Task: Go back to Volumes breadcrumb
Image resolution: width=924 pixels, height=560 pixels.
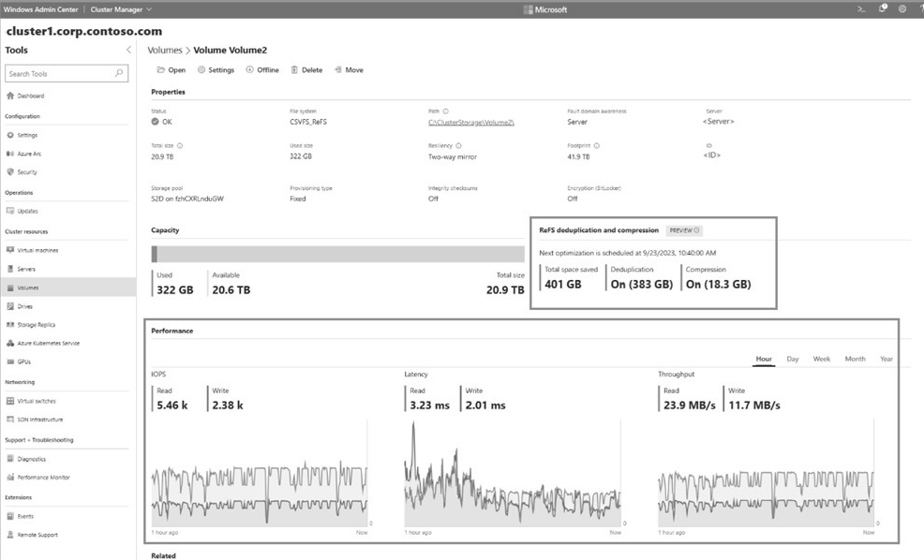Action: 164,50
